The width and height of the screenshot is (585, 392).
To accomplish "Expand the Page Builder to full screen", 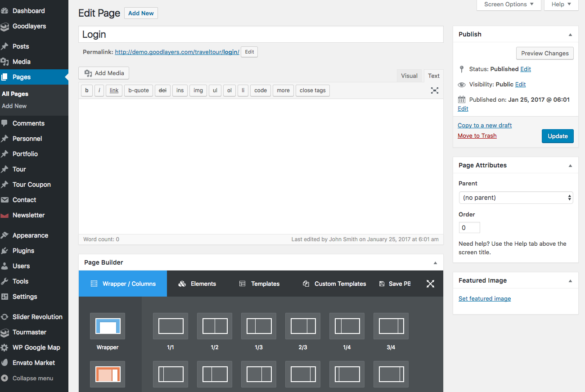I will tap(430, 284).
